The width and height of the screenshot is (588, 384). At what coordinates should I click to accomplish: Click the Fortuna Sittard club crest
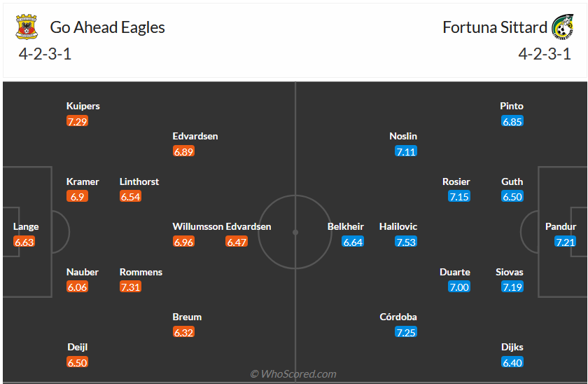click(562, 27)
